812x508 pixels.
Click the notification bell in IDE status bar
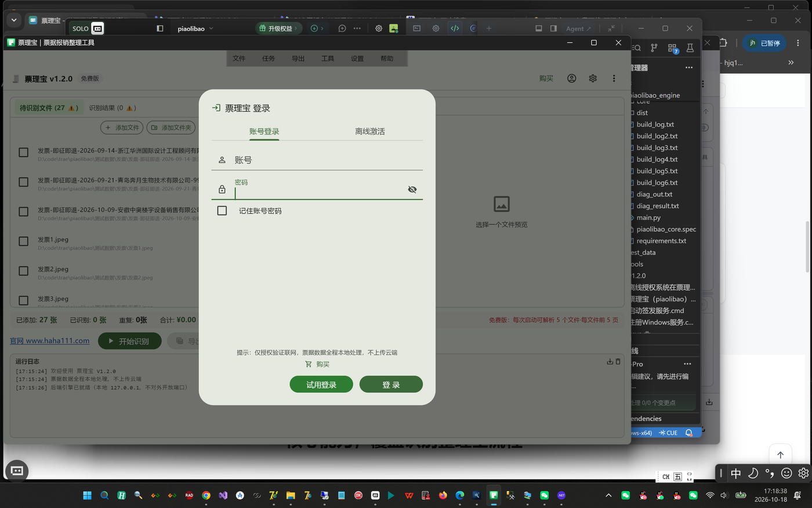point(689,433)
